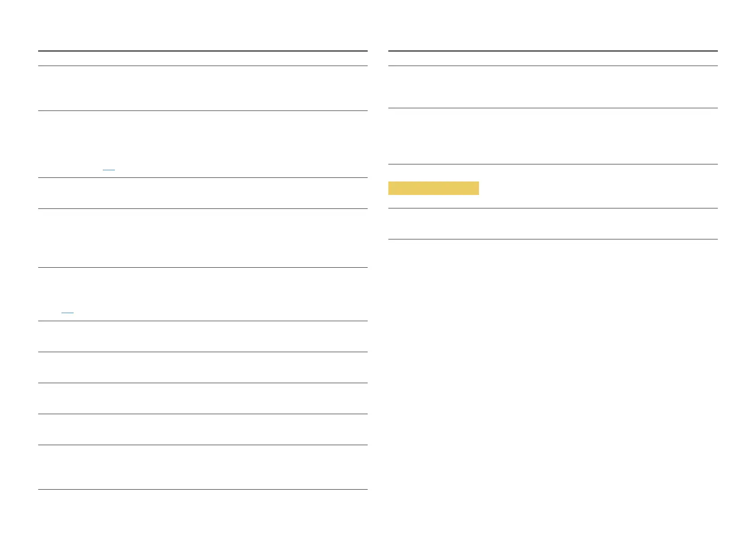Screen dimensions: 756x535
Task: Select the ninth body row of left table
Action: pyautogui.click(x=202, y=429)
